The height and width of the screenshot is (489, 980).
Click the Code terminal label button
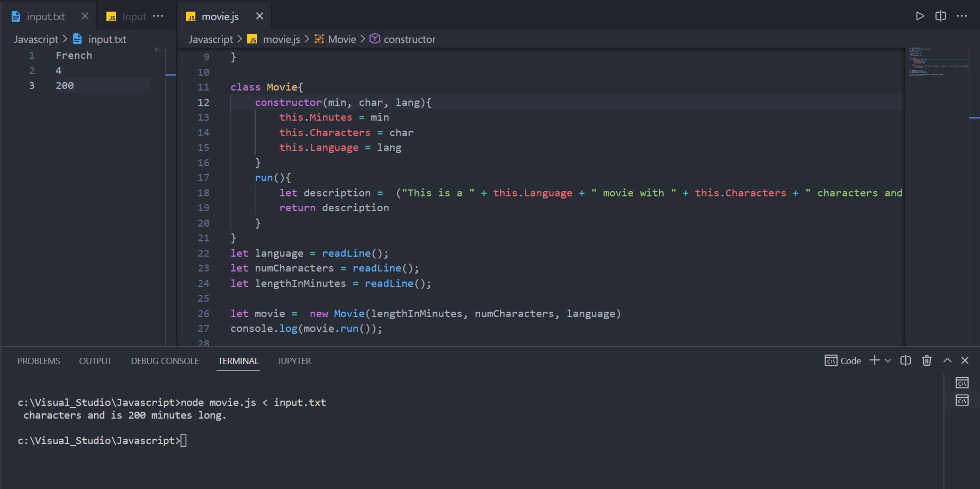(843, 360)
